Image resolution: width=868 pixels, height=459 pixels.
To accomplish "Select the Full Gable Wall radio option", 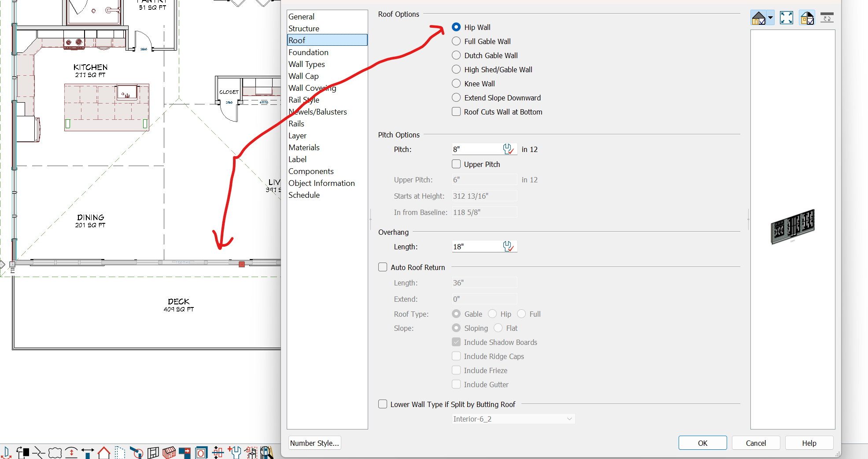I will pyautogui.click(x=456, y=41).
